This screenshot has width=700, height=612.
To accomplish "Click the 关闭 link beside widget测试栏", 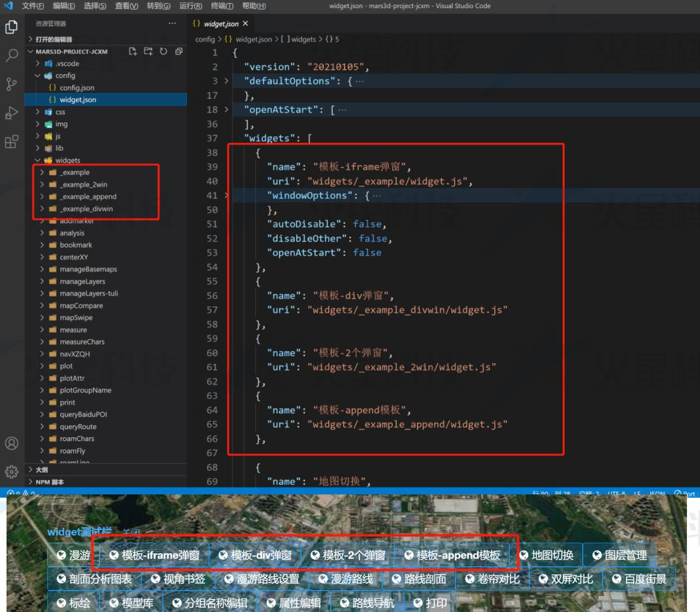I will tap(131, 532).
